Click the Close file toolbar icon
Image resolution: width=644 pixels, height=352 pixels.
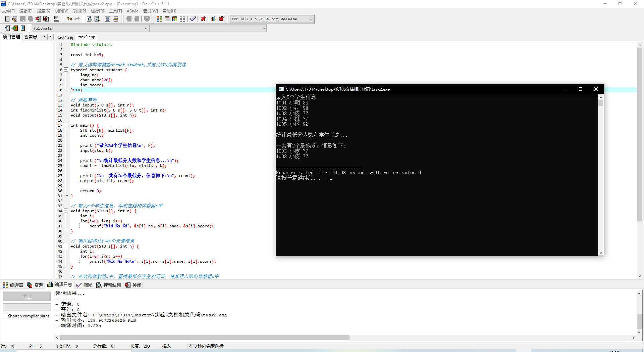click(38, 19)
